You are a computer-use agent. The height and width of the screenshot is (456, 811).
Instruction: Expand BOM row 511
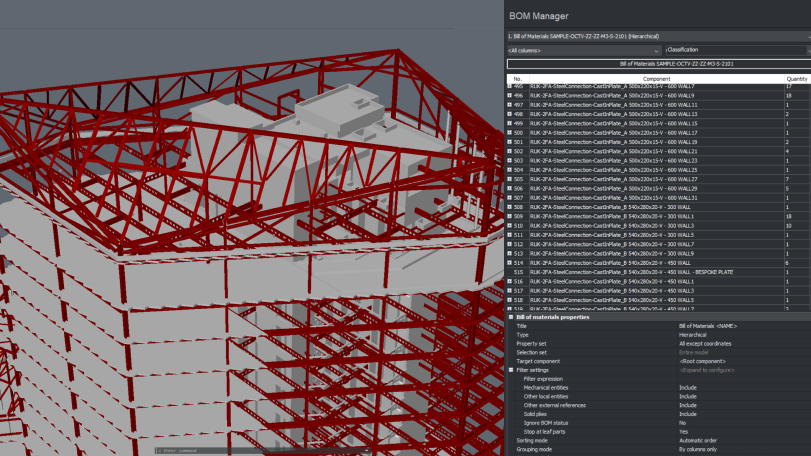point(509,235)
